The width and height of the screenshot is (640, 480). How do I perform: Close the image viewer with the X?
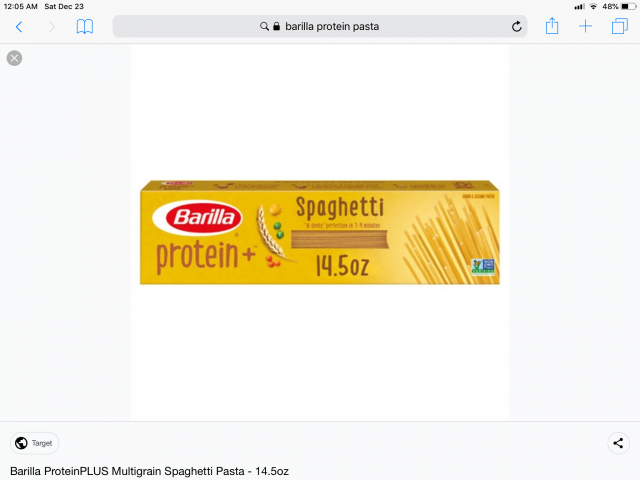pos(14,58)
